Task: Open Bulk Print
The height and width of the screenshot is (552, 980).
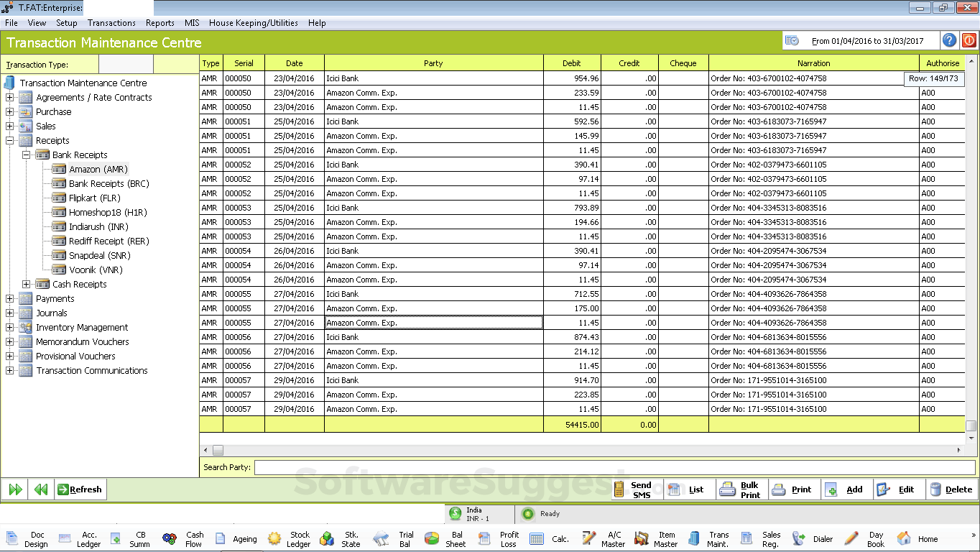Action: 741,489
